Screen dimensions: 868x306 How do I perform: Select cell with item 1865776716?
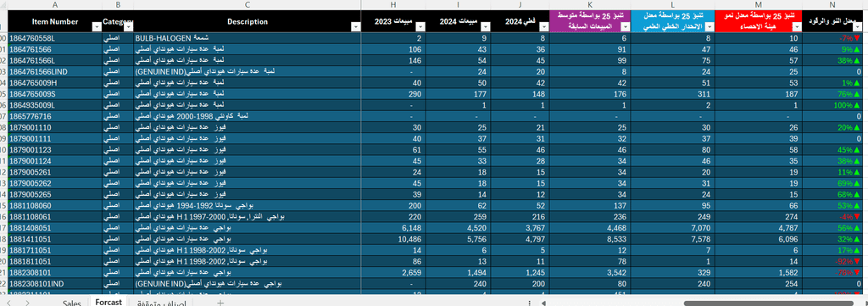click(54, 116)
